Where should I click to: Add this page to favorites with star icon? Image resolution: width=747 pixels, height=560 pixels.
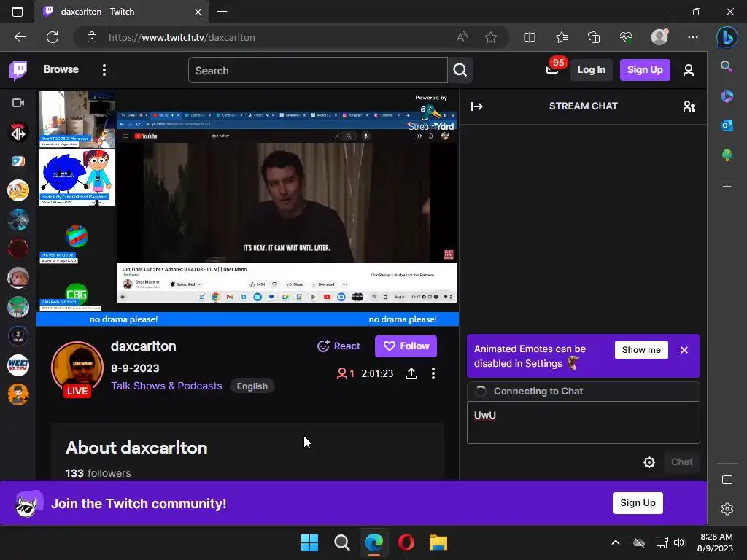(x=491, y=37)
